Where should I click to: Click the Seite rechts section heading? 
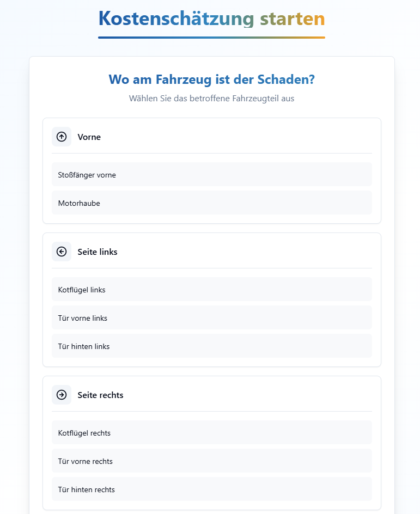(x=100, y=395)
